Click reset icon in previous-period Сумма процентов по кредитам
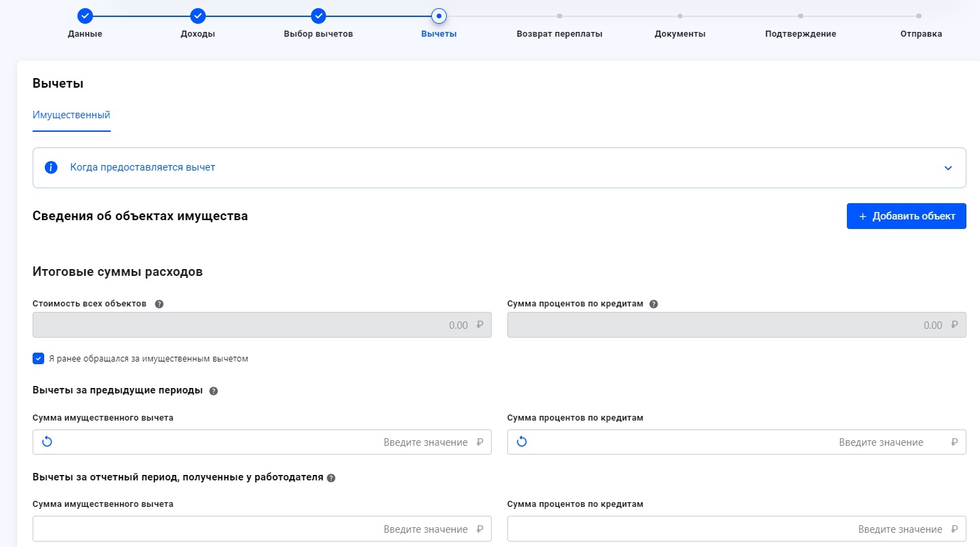Image resolution: width=980 pixels, height=547 pixels. coord(522,442)
